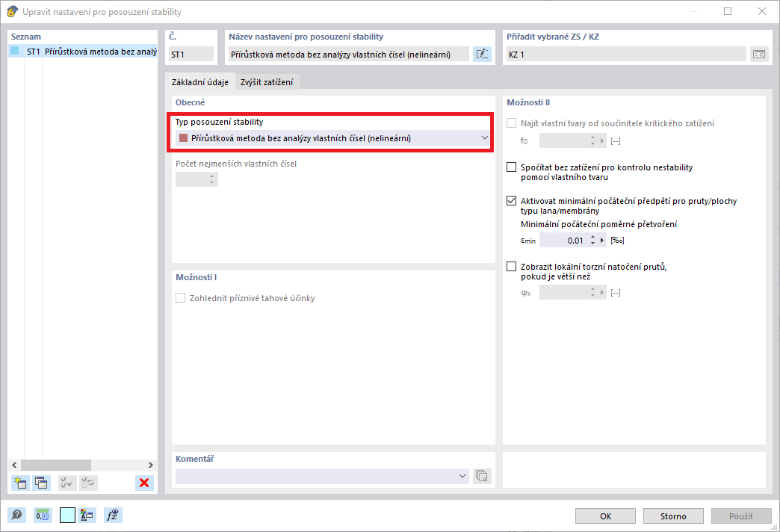Image resolution: width=780 pixels, height=532 pixels.
Task: Disable Aktivovat minimální počáteční předpětí checkbox
Action: [511, 201]
